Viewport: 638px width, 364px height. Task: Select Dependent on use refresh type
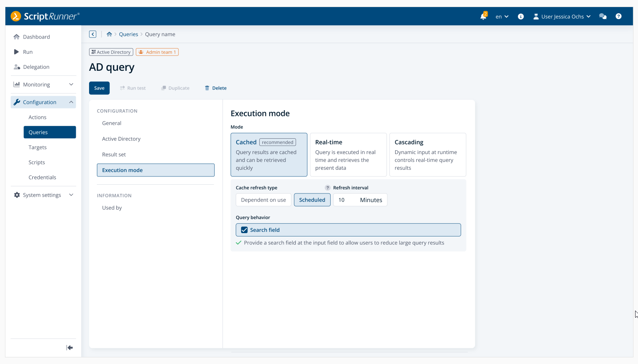click(x=263, y=200)
